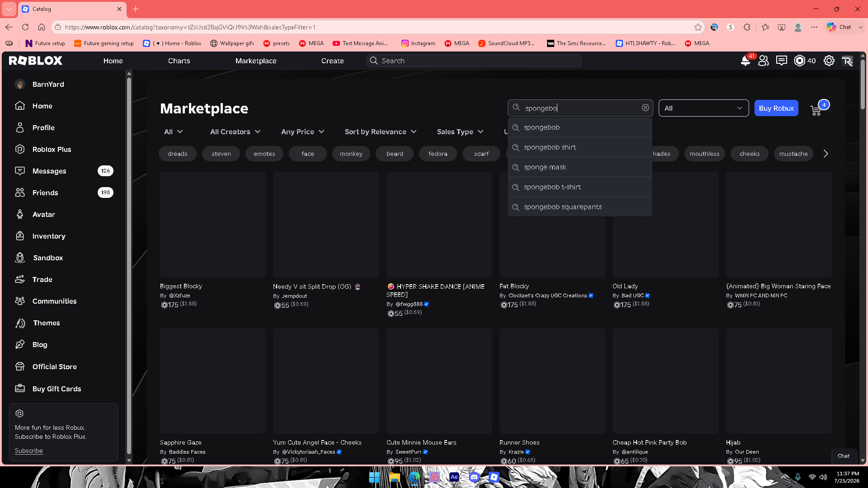
Task: Open the Sapphire Gaze item thumbnail
Action: coord(213,381)
